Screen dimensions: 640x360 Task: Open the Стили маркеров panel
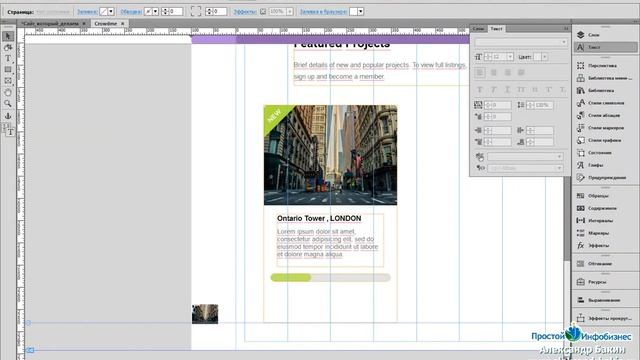605,128
